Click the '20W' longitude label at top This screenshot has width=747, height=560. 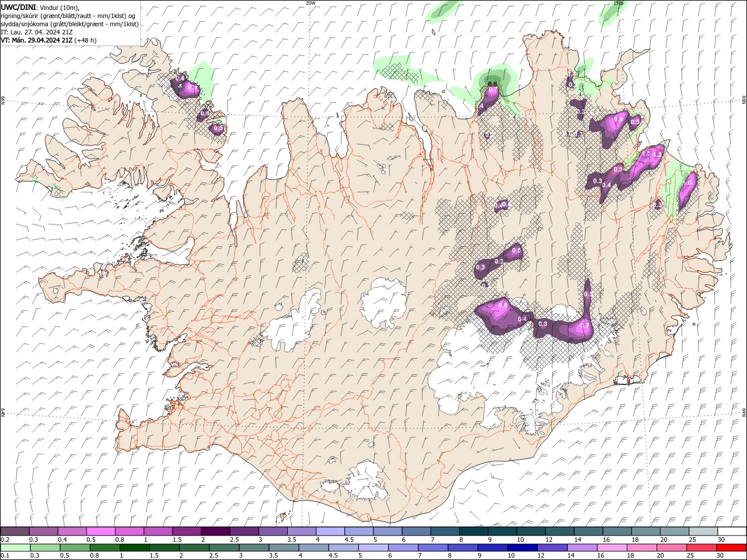(310, 3)
